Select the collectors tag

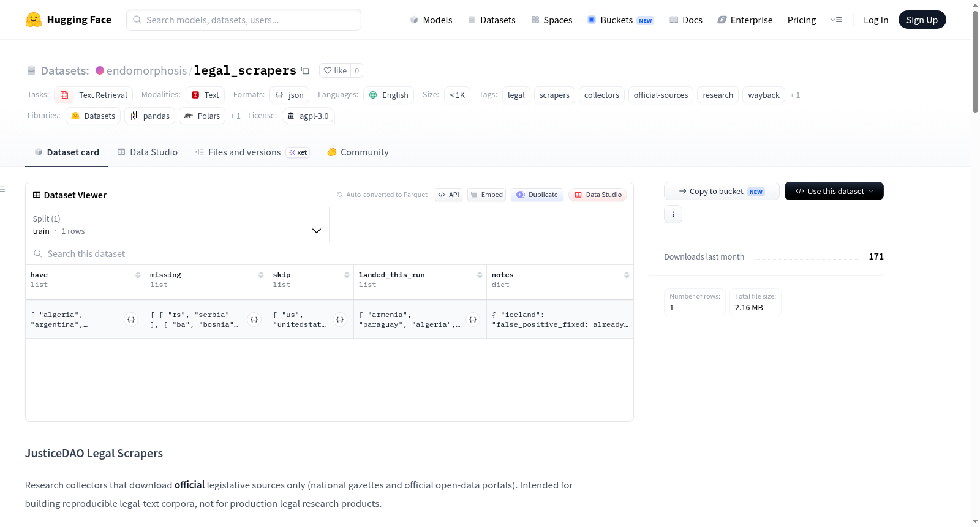tap(601, 95)
